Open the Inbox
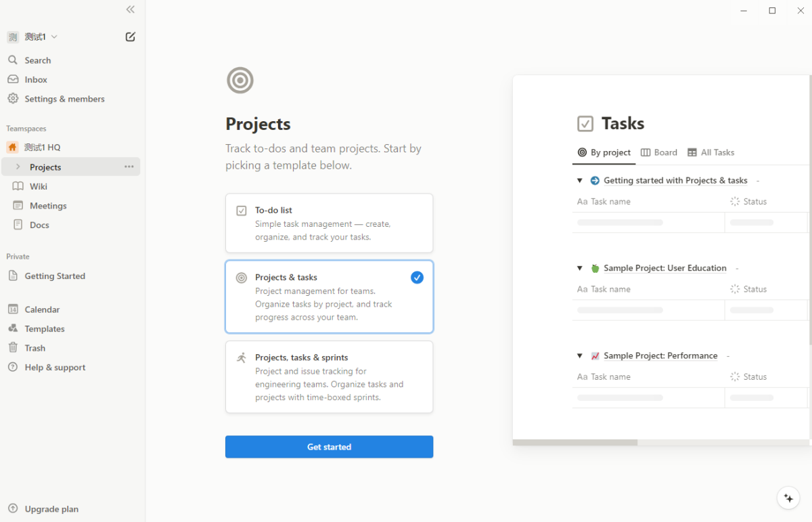 (36, 79)
